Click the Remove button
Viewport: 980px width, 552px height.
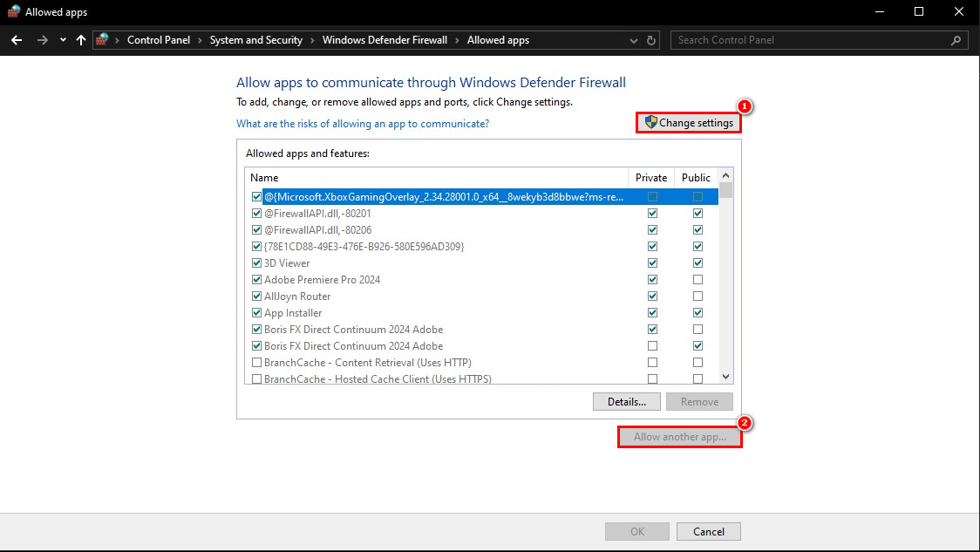click(x=699, y=402)
